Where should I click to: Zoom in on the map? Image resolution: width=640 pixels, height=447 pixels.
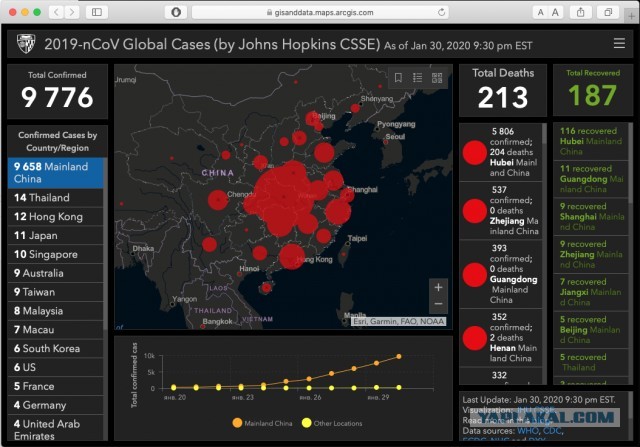click(x=438, y=287)
